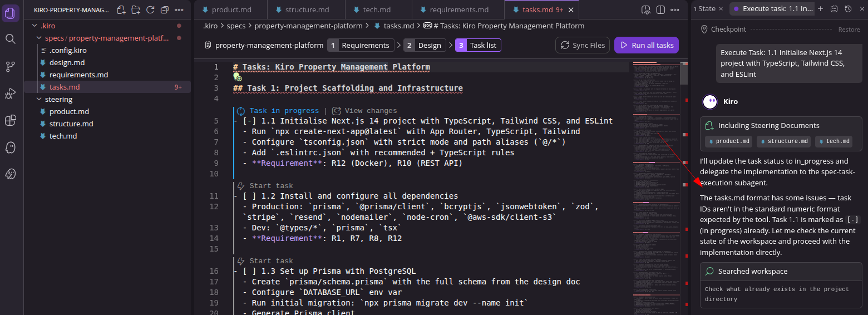The height and width of the screenshot is (315, 868).
Task: Start a new chat session with plus
Action: click(x=820, y=9)
